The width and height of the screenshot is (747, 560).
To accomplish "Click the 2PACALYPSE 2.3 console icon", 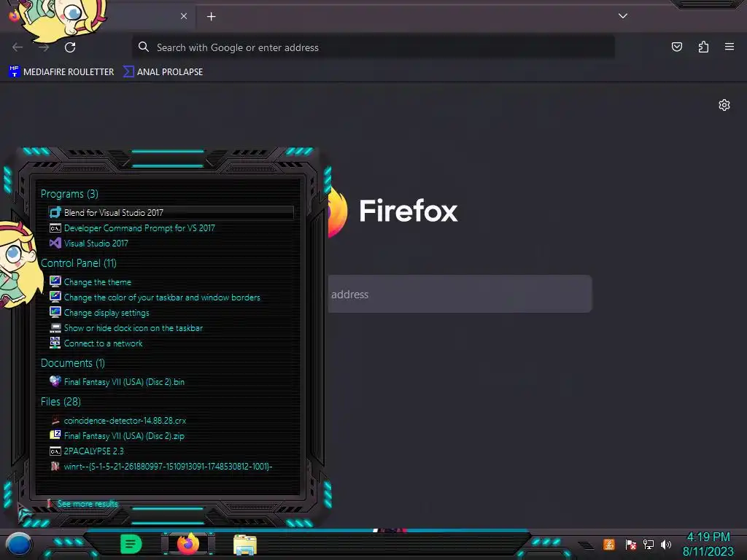I will tap(55, 451).
